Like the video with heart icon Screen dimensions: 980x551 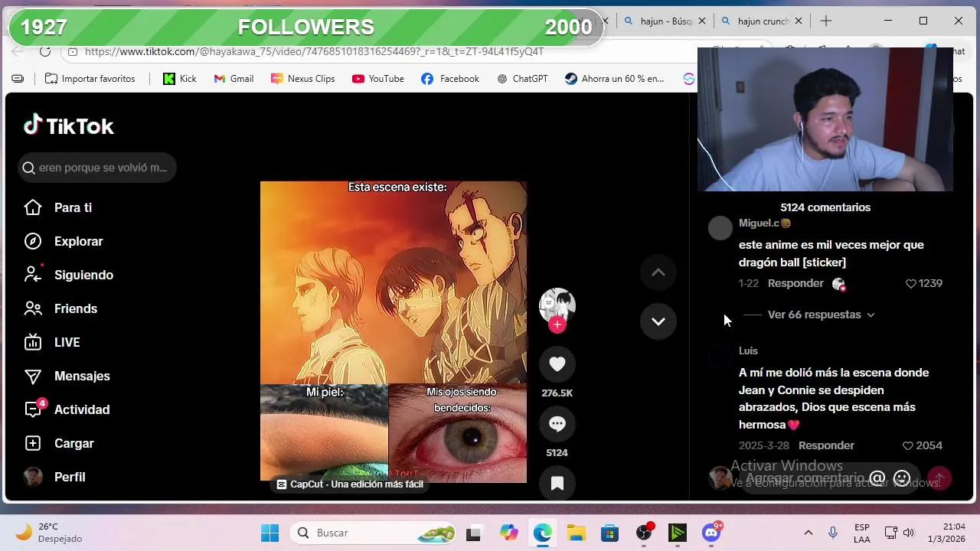point(557,364)
